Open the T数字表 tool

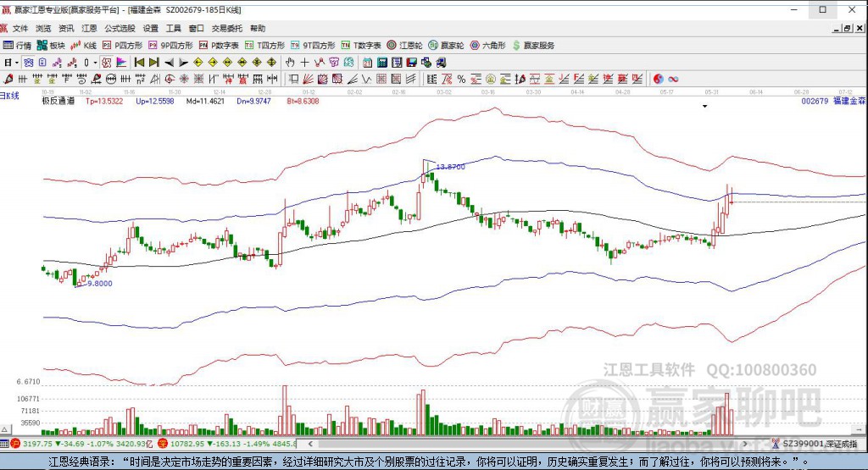[361, 46]
